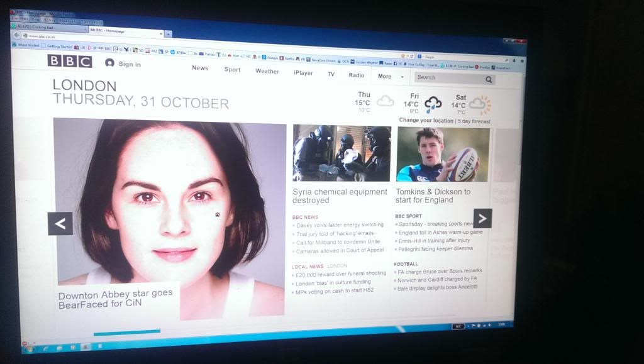Open England toil in Ashes warm-up game
The height and width of the screenshot is (364, 644).
pos(440,232)
